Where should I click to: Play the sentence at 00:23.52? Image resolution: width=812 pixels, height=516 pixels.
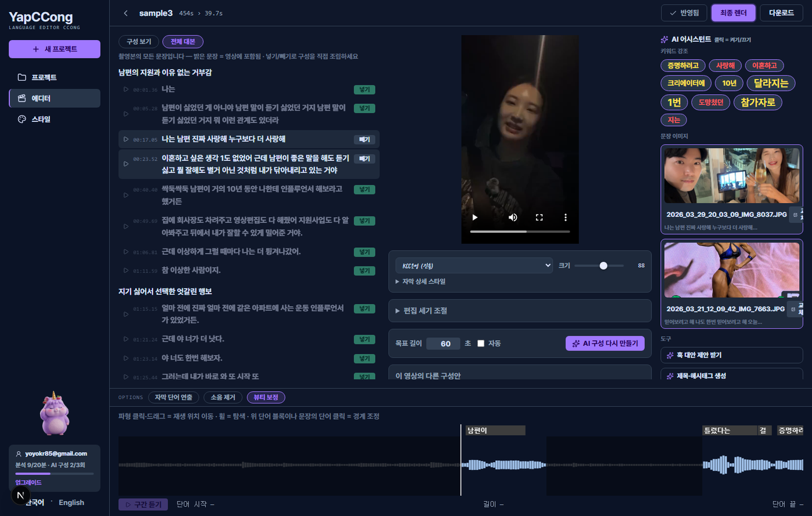tap(126, 164)
